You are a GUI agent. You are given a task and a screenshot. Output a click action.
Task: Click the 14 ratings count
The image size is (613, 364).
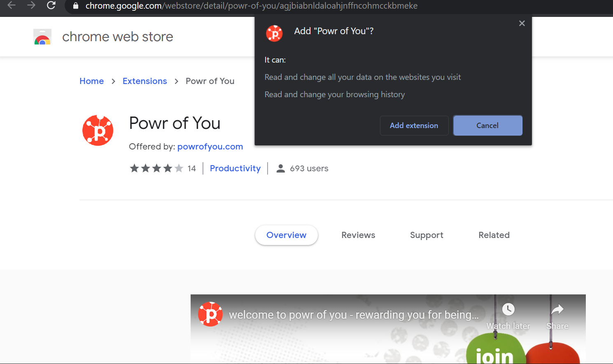(x=191, y=168)
